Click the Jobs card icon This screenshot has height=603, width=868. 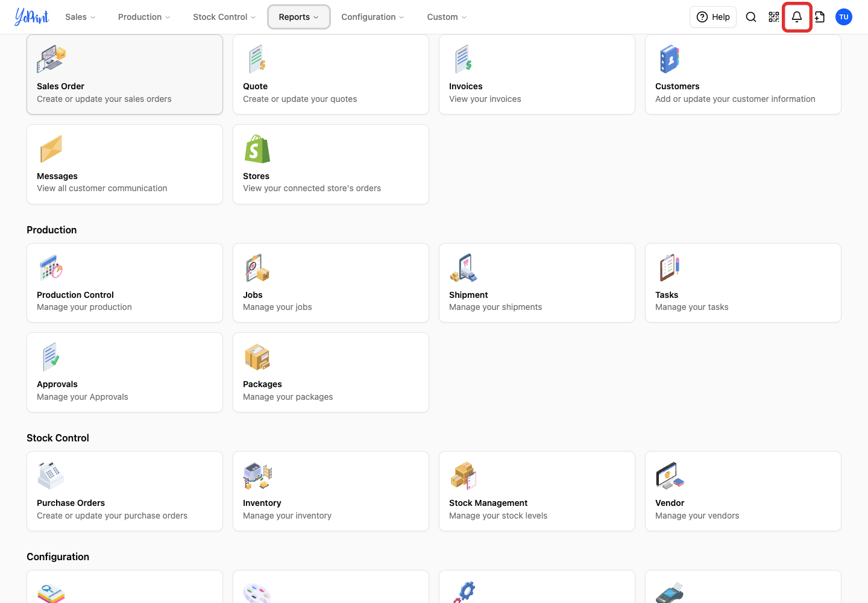point(257,268)
